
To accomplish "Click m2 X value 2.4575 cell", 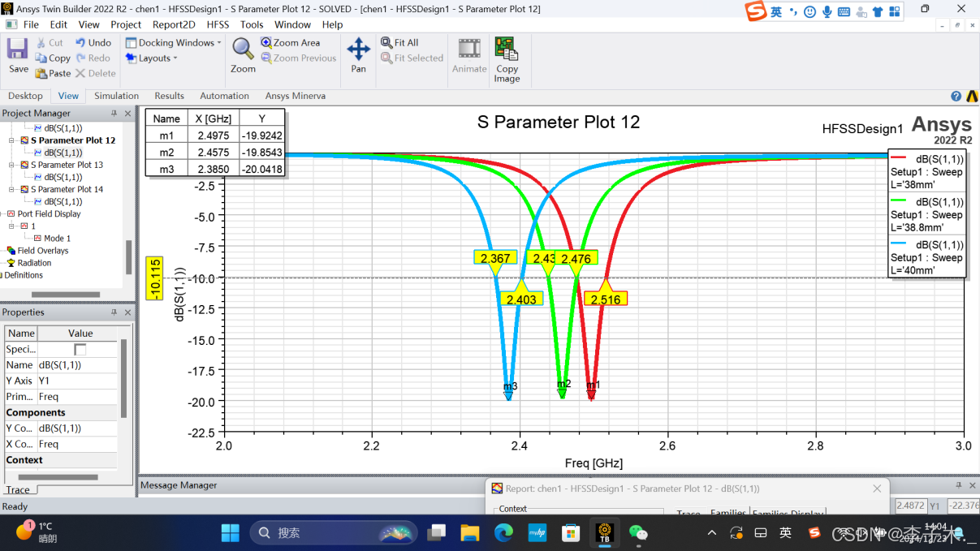I will 212,153.
